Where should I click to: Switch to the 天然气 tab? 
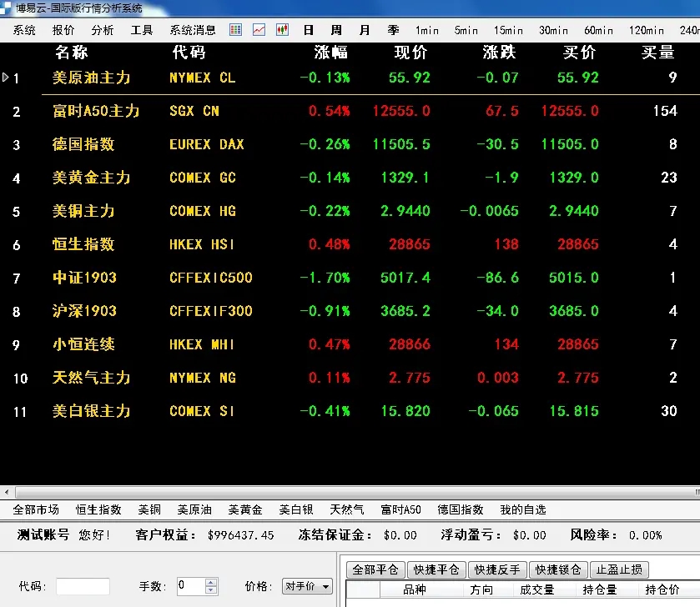[x=347, y=509]
